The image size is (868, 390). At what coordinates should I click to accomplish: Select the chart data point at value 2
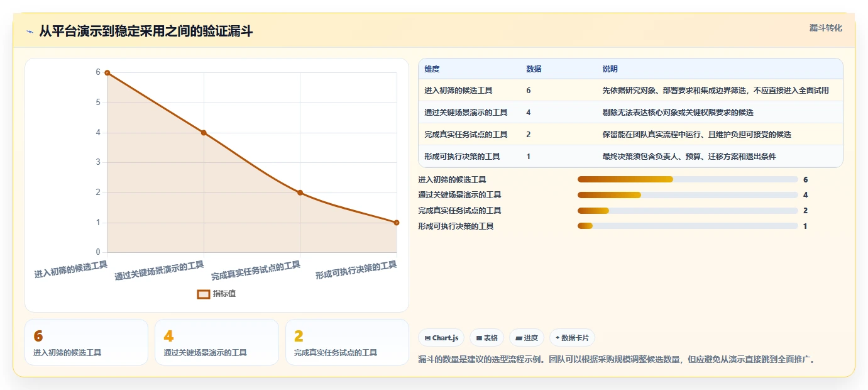click(300, 192)
